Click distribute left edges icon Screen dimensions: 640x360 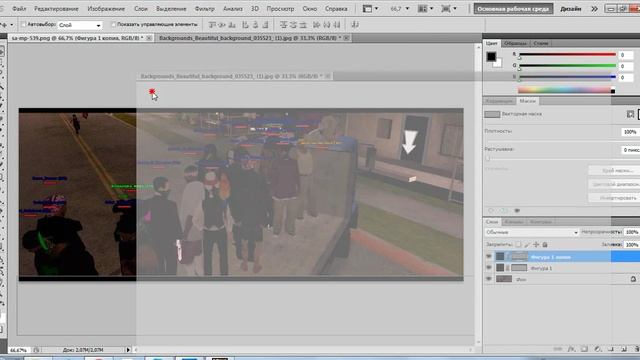coord(316,25)
